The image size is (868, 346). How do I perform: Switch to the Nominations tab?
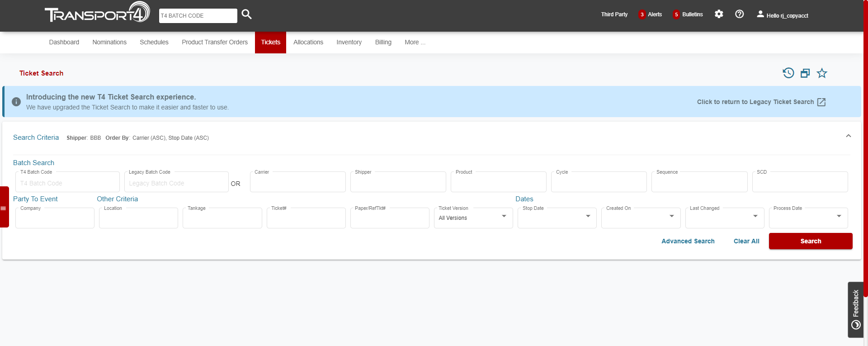click(x=109, y=42)
